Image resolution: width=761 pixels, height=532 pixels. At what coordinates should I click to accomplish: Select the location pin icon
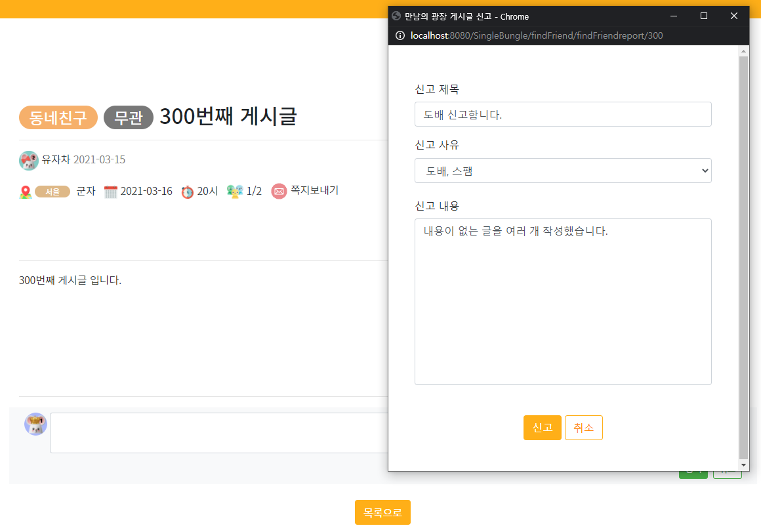click(x=25, y=191)
